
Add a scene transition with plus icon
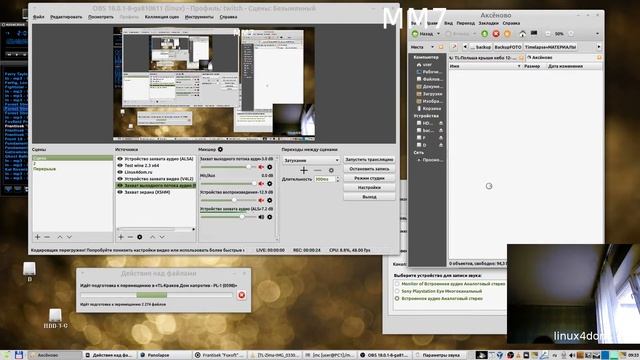[x=304, y=170]
